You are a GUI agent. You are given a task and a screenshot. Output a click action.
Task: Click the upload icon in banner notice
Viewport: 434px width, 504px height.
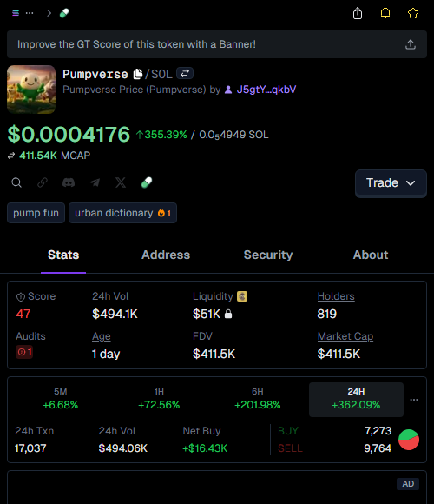(x=411, y=44)
